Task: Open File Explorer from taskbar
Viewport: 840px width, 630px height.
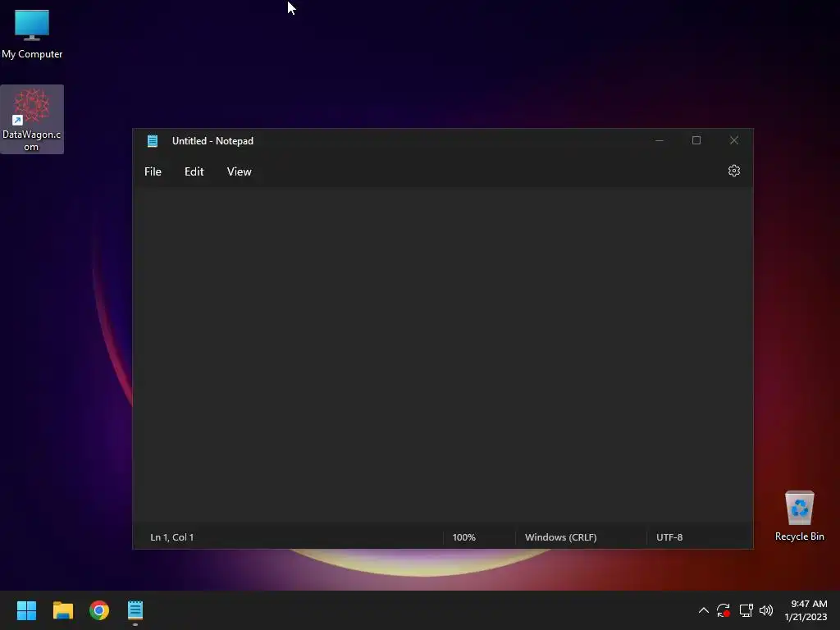Action: click(62, 610)
